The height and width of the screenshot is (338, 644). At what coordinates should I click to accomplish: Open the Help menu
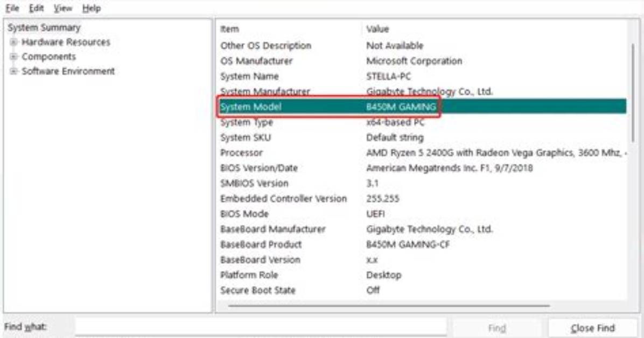91,8
